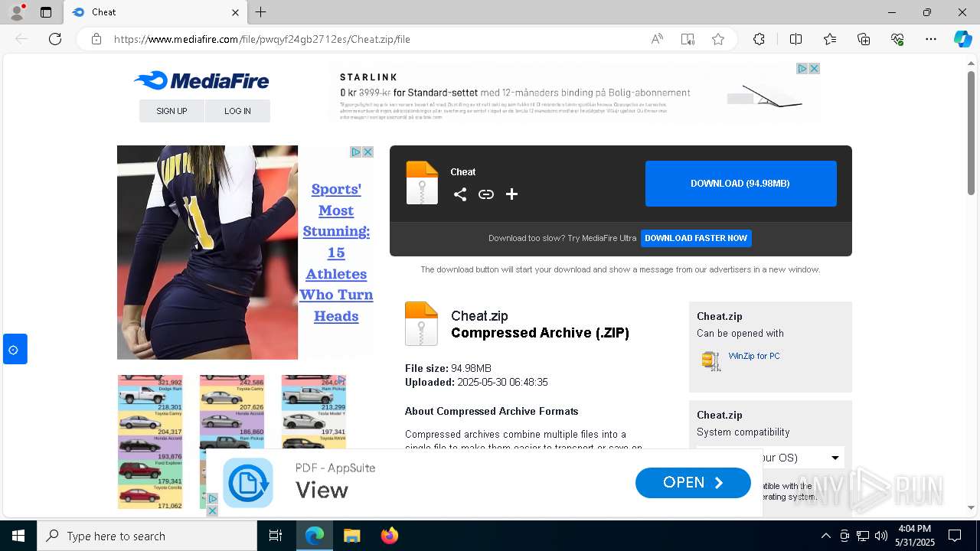Viewport: 980px width, 551px height.
Task: Launch Firefox from taskbar
Action: (x=390, y=536)
